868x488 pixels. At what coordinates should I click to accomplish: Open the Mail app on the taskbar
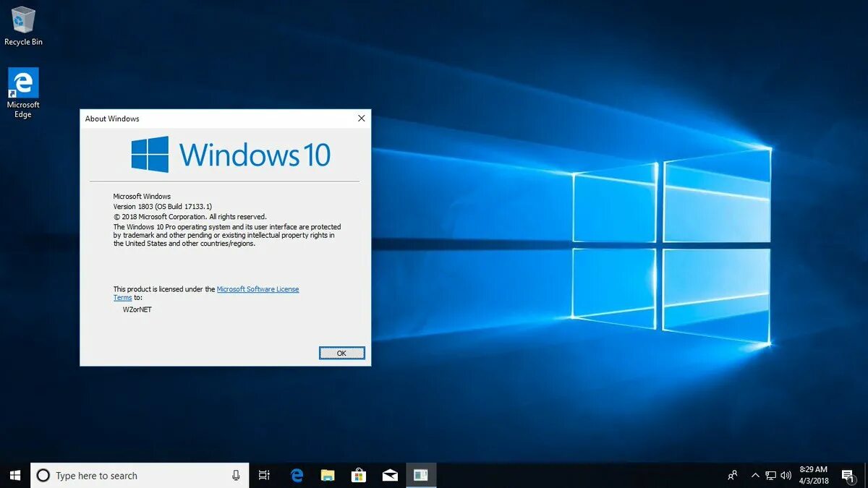pyautogui.click(x=390, y=475)
